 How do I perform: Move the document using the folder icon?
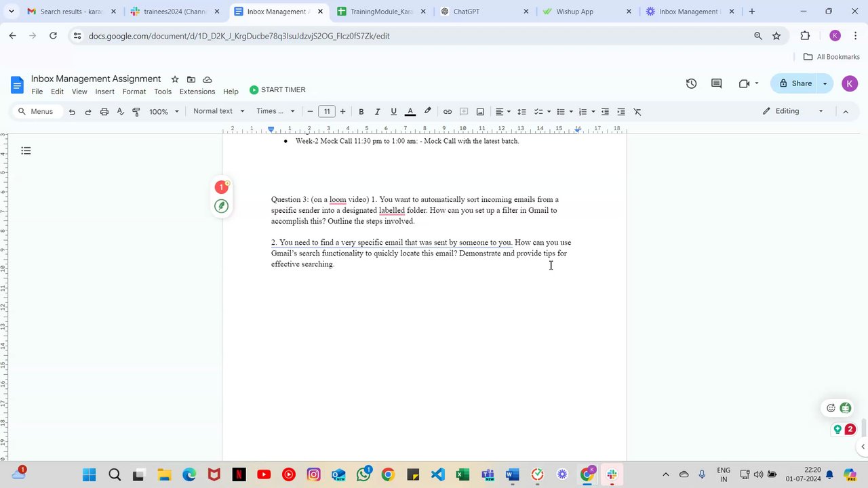point(191,79)
